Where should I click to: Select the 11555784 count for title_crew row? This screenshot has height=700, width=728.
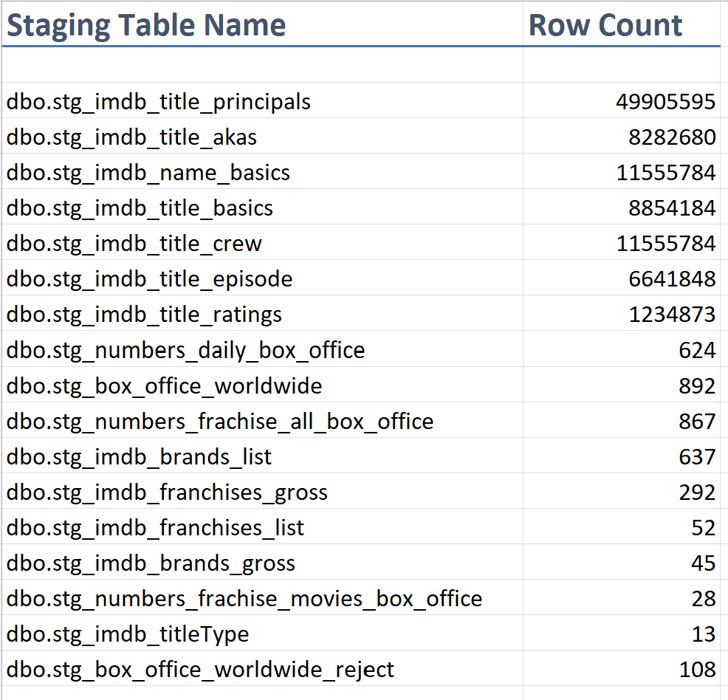[x=622, y=242]
